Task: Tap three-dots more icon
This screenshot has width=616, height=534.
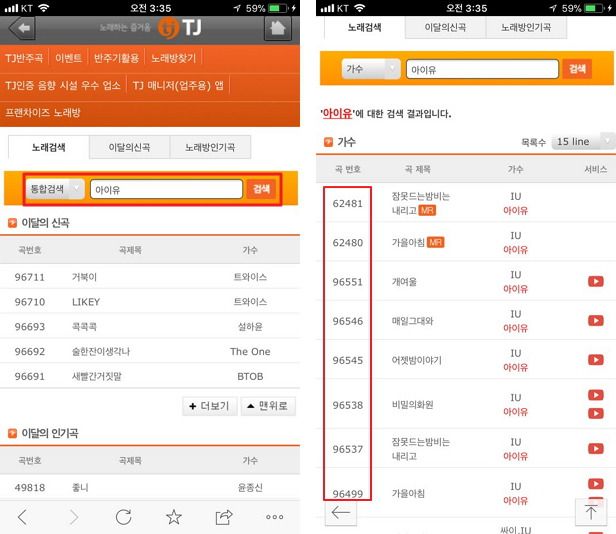Action: click(275, 517)
